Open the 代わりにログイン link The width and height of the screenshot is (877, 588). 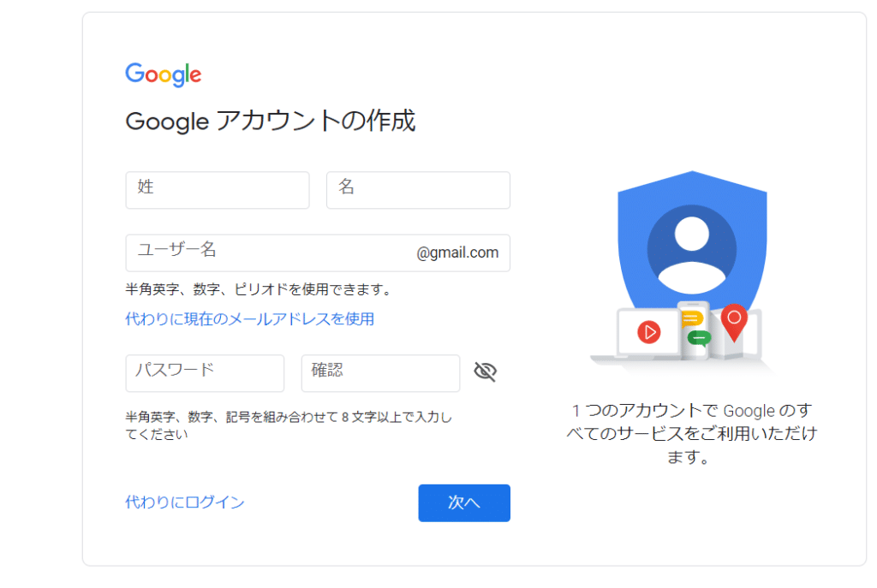185,502
